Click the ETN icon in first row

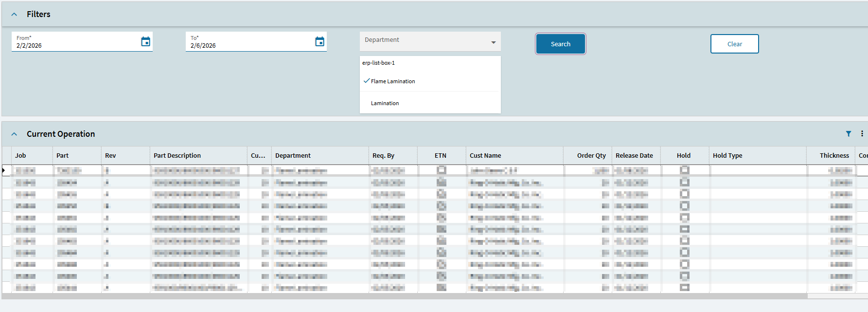click(441, 170)
